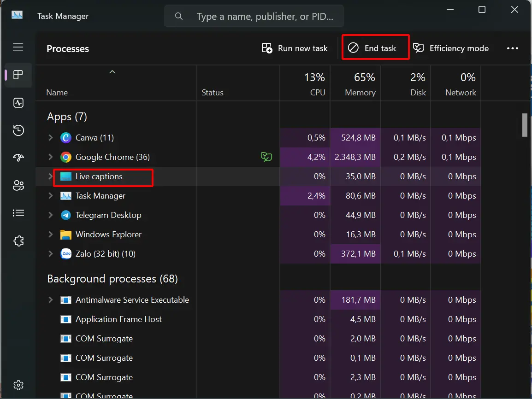Expand the Google Chrome process group

51,157
